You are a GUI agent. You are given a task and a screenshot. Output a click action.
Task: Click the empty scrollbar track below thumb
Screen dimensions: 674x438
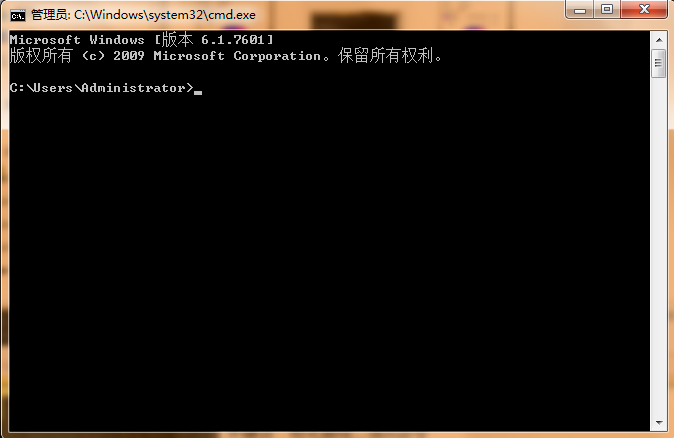point(659,246)
